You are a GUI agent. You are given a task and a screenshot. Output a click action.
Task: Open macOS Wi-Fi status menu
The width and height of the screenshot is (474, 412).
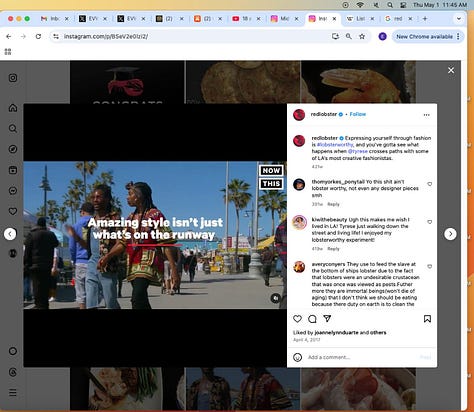coord(360,5)
